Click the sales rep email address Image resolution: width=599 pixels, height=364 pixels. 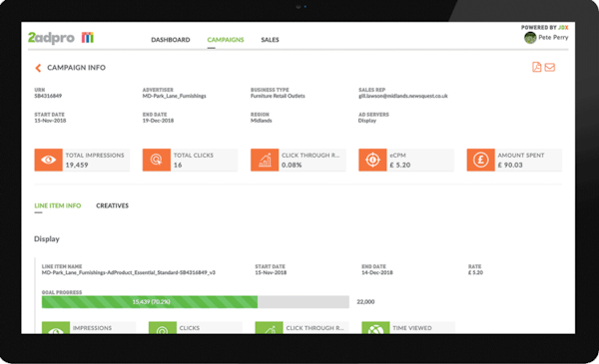click(x=403, y=96)
